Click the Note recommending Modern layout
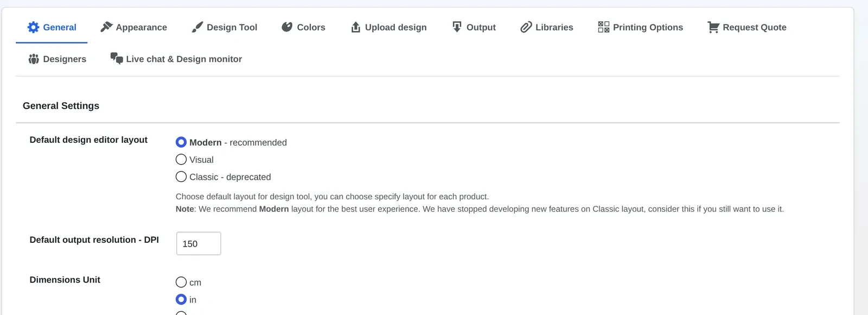Image resolution: width=868 pixels, height=315 pixels. pos(480,209)
